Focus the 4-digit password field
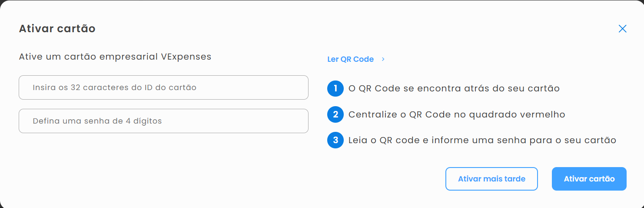Image resolution: width=644 pixels, height=208 pixels. (163, 121)
